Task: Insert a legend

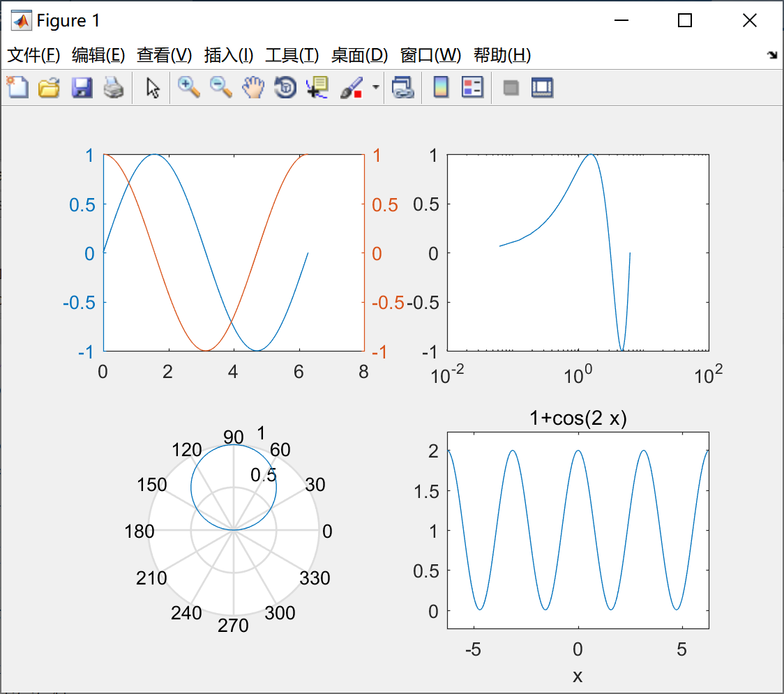Action: (x=472, y=87)
